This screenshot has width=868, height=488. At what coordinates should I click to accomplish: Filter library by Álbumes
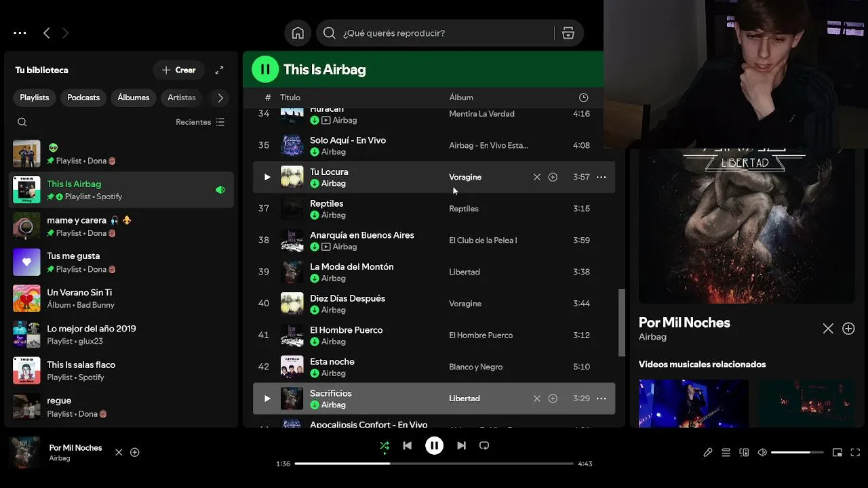click(134, 98)
